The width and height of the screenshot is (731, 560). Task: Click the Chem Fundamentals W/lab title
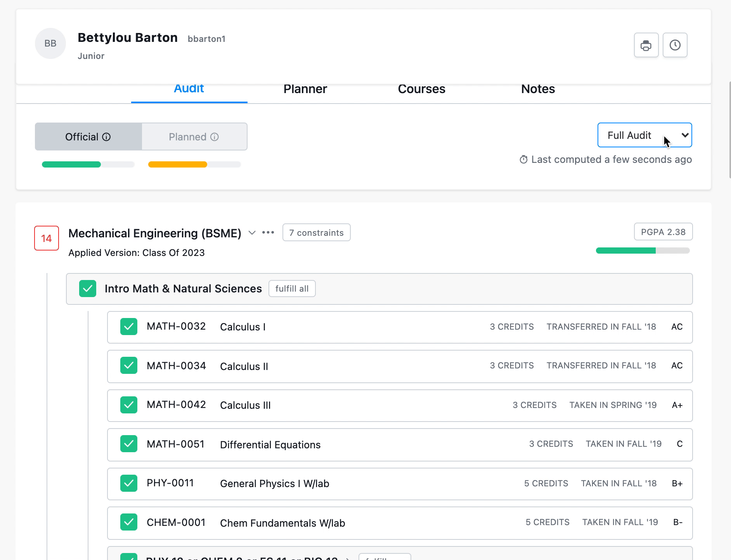pyautogui.click(x=282, y=523)
